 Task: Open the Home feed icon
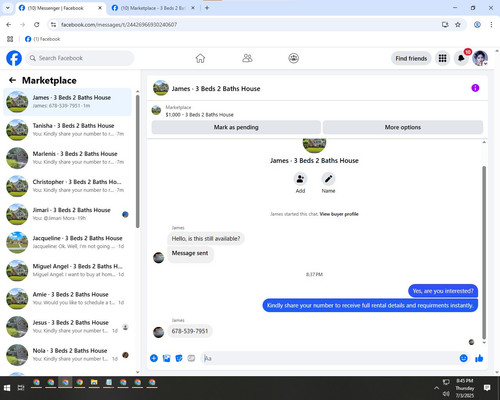coord(200,58)
